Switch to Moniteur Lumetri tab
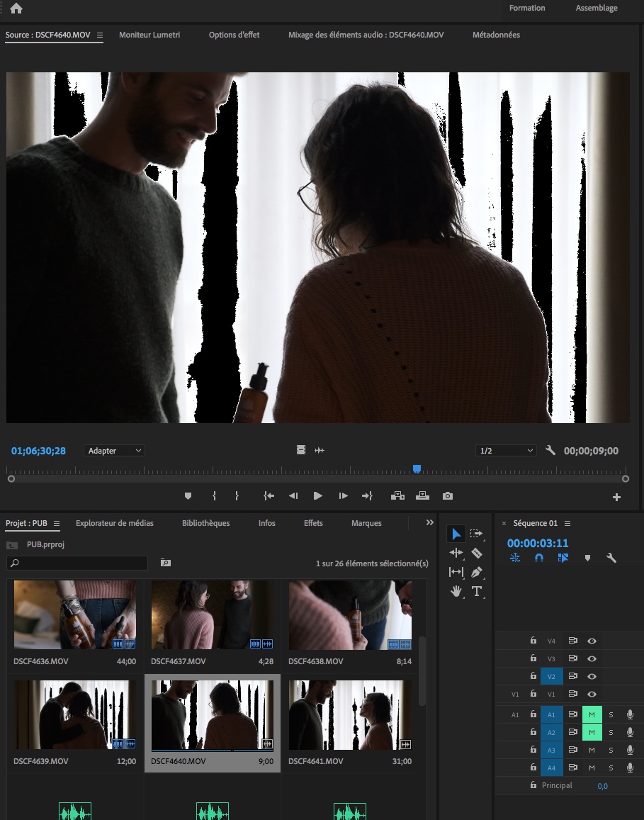This screenshot has width=644, height=820. coord(149,35)
